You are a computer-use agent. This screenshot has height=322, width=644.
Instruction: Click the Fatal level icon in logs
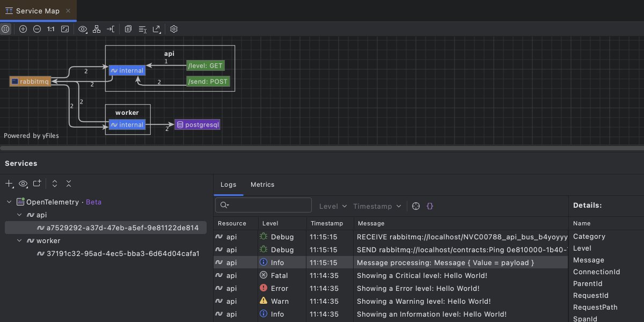tap(264, 275)
